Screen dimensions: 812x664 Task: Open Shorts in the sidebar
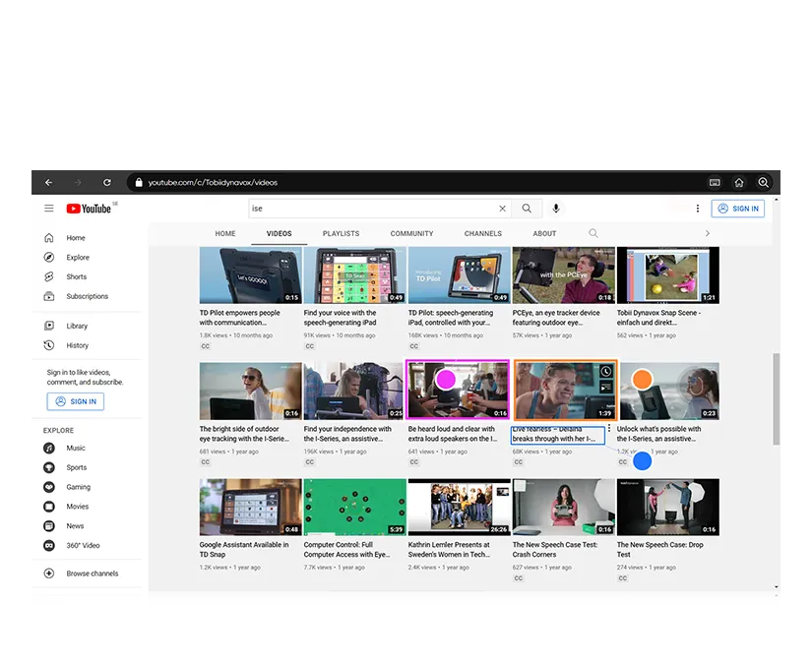pyautogui.click(x=76, y=276)
